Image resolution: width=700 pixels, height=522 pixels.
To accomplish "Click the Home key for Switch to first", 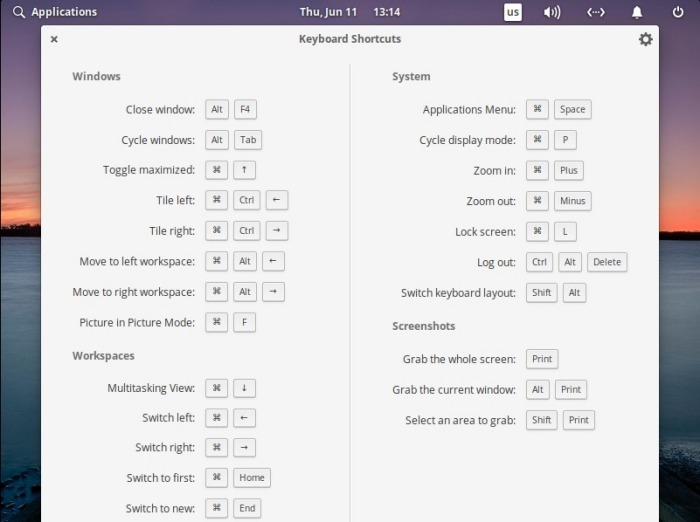I will pyautogui.click(x=252, y=478).
